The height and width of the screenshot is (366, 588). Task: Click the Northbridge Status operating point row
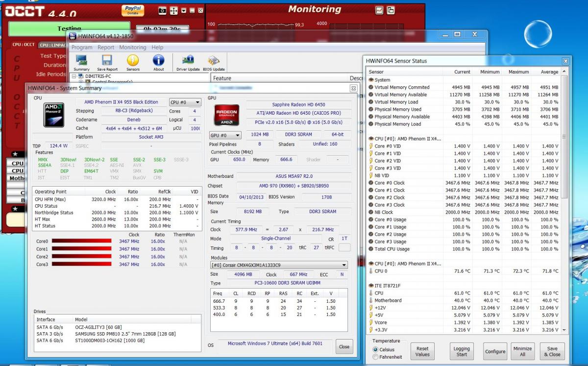coord(117,213)
